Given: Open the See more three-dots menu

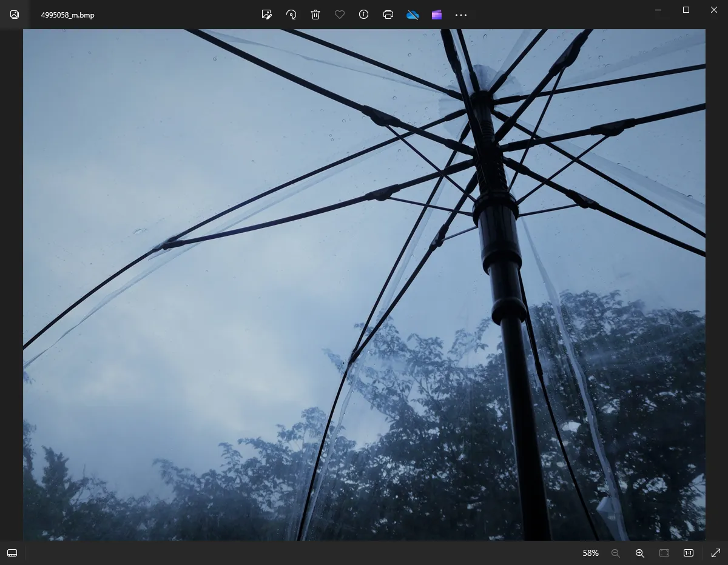Looking at the screenshot, I should 461,15.
